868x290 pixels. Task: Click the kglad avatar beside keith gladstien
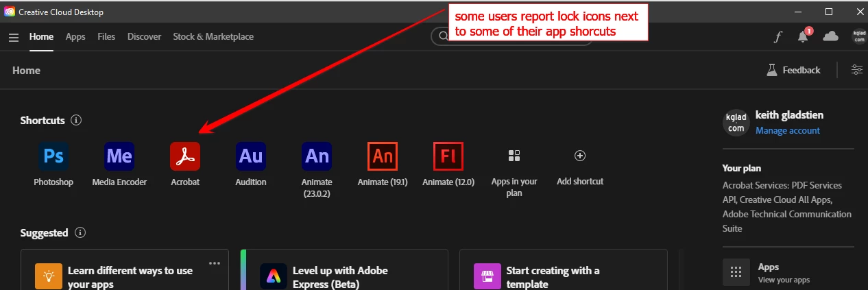(x=735, y=123)
